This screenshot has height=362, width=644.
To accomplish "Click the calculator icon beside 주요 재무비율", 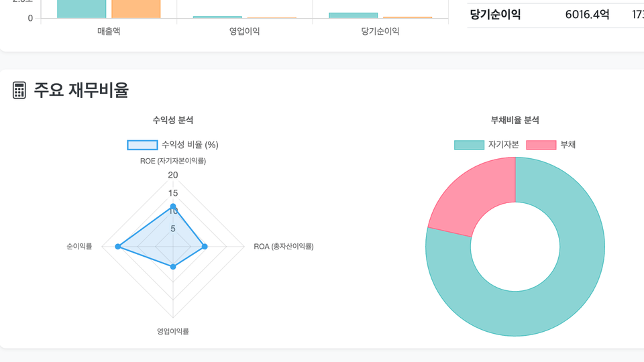I will pyautogui.click(x=19, y=90).
